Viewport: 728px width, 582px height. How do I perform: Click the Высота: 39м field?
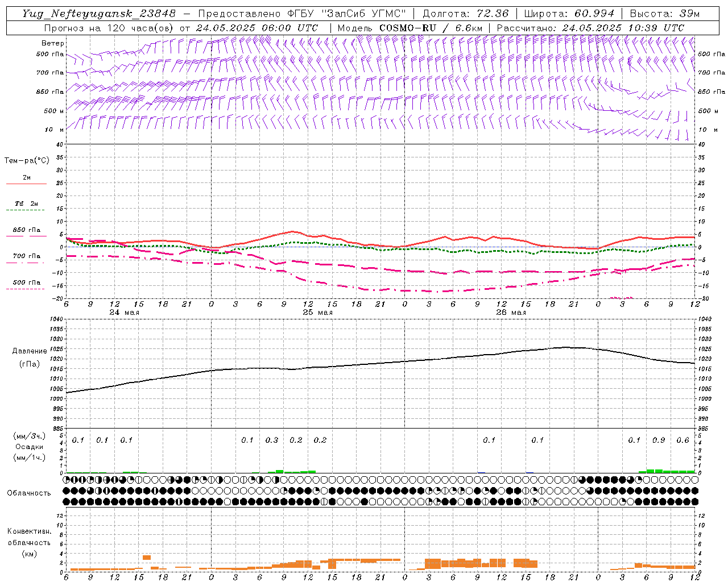[665, 14]
